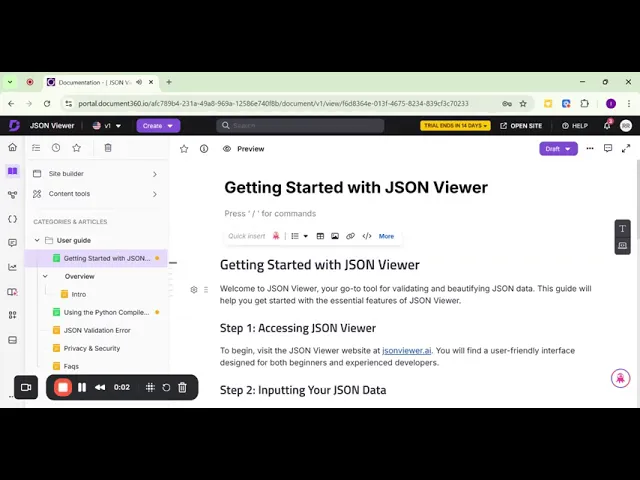This screenshot has width=640, height=480.
Task: Open floating Eddy AI assistant button
Action: point(620,378)
